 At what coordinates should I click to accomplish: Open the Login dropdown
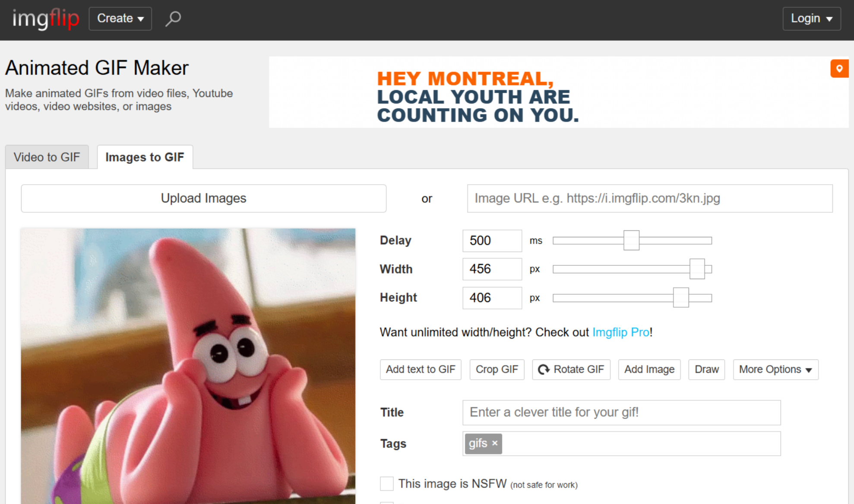point(811,19)
